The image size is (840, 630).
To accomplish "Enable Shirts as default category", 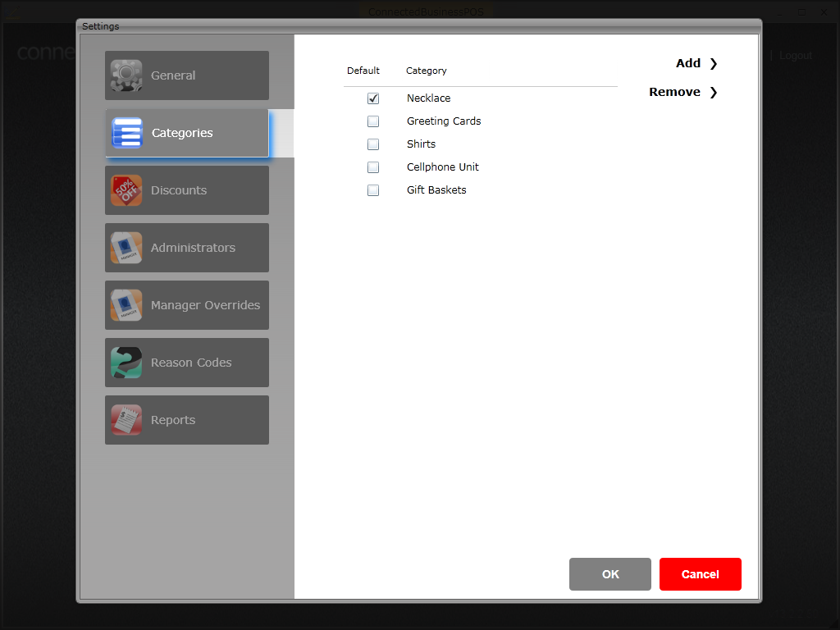I will tap(373, 144).
